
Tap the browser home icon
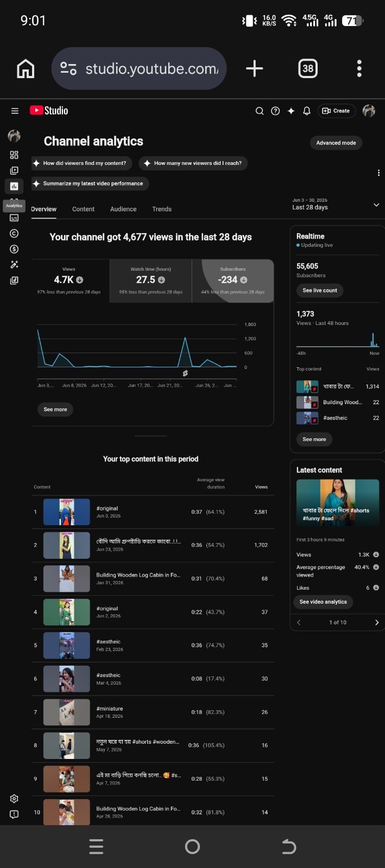pyautogui.click(x=26, y=69)
